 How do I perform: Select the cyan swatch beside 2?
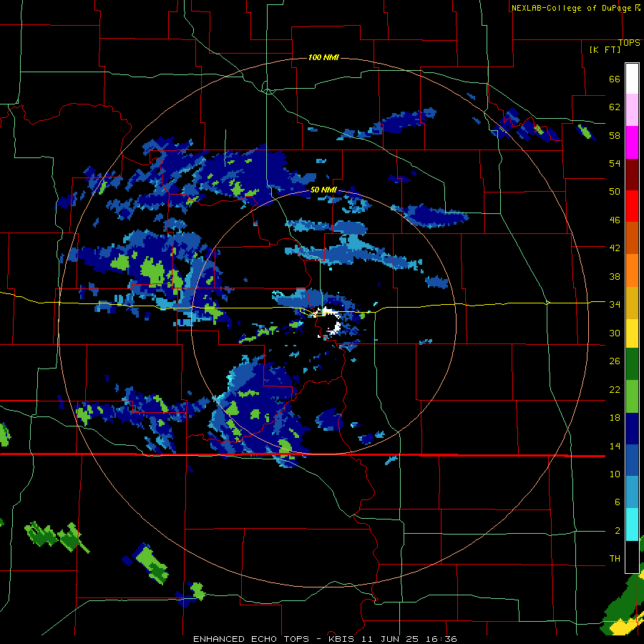click(x=632, y=525)
